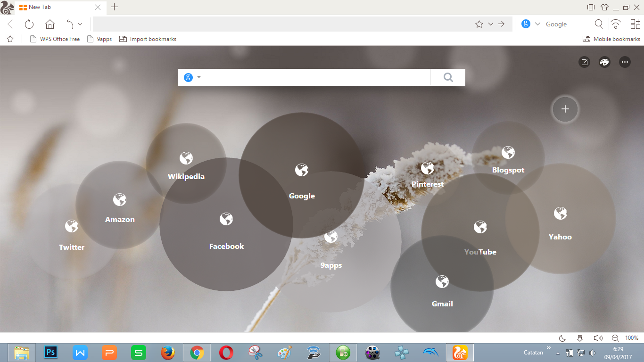Toggle the bookmark star in the address bar
Image resolution: width=644 pixels, height=362 pixels.
479,24
